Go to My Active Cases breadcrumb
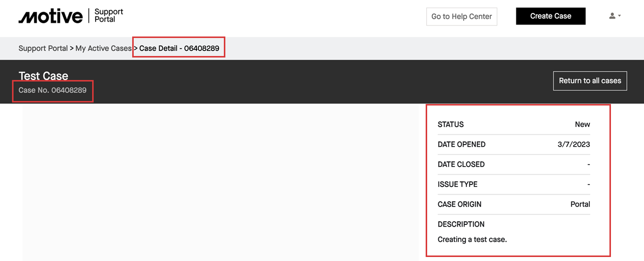 click(x=103, y=48)
